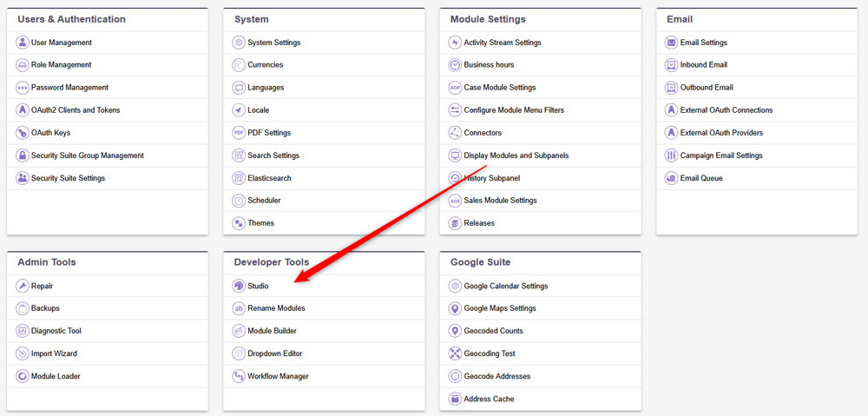Screen dimensions: 868x416
Task: Open the Dropdown Editor
Action: point(275,353)
